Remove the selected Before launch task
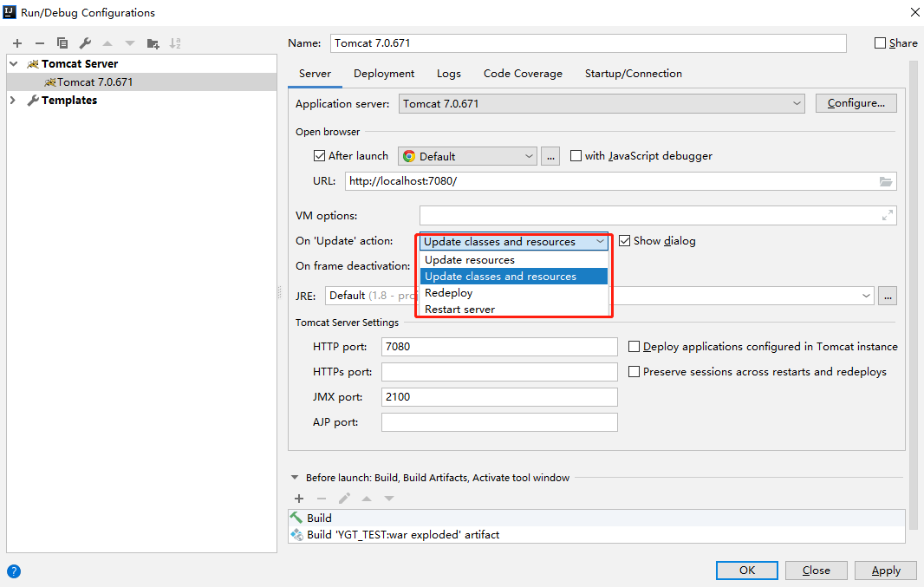The image size is (924, 587). (322, 499)
